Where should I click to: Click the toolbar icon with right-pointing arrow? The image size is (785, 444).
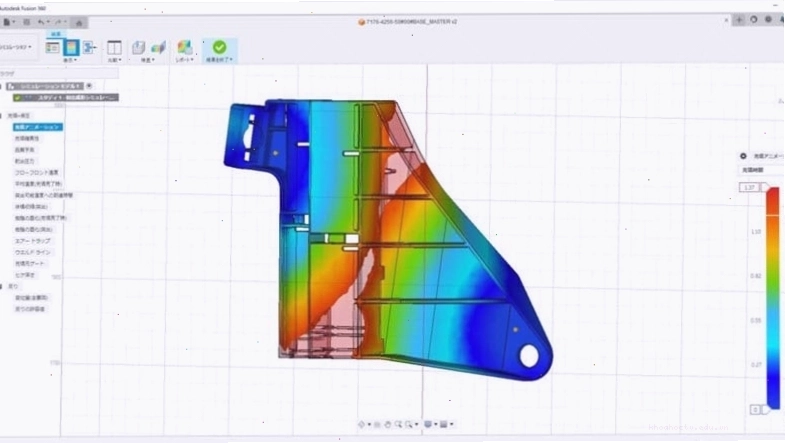[x=90, y=48]
